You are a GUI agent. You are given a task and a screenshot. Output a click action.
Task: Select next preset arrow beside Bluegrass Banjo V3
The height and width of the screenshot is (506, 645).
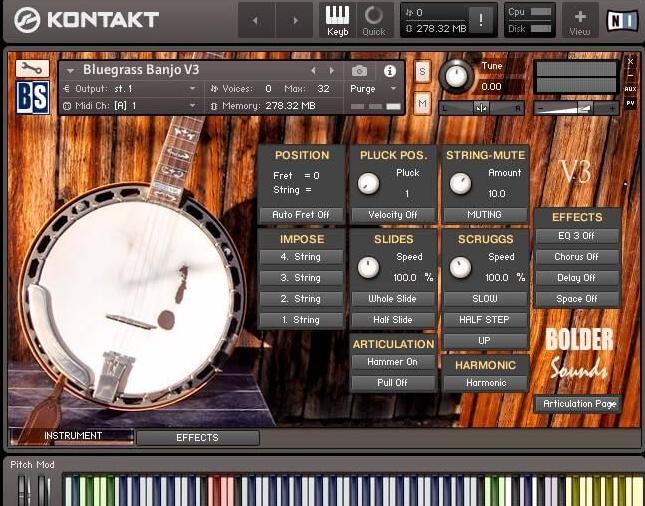332,71
